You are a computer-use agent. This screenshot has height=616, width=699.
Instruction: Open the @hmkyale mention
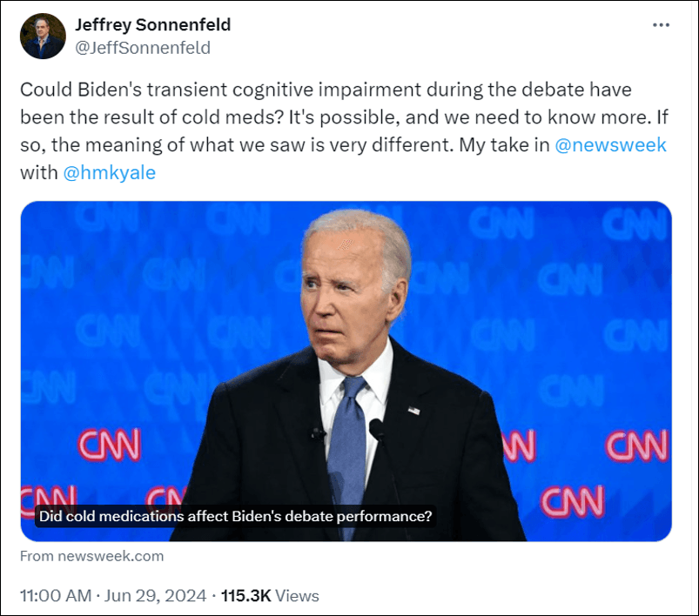tap(109, 172)
